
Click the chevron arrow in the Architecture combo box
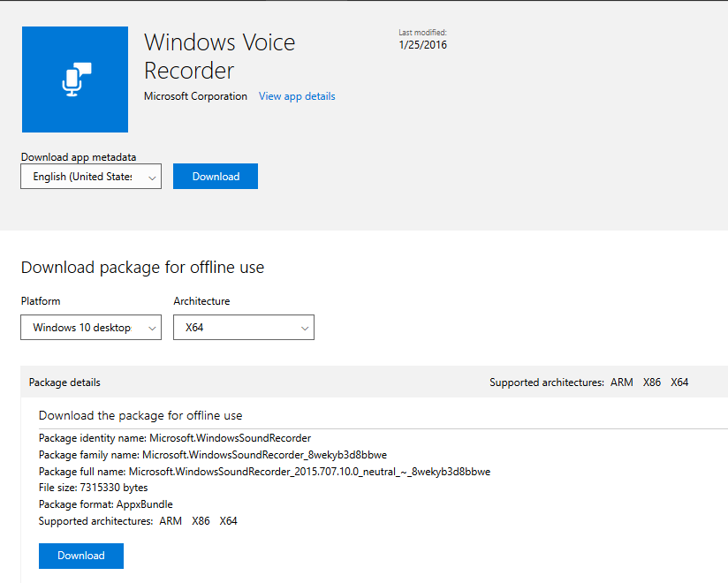[x=305, y=329]
